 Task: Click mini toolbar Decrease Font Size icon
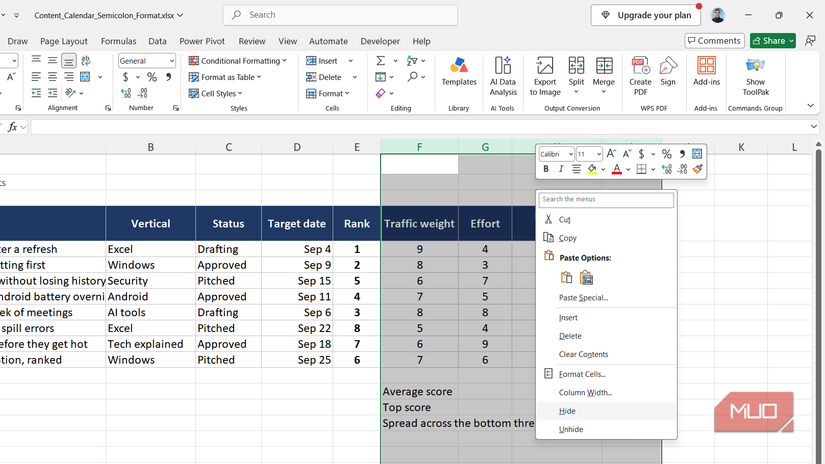click(626, 154)
